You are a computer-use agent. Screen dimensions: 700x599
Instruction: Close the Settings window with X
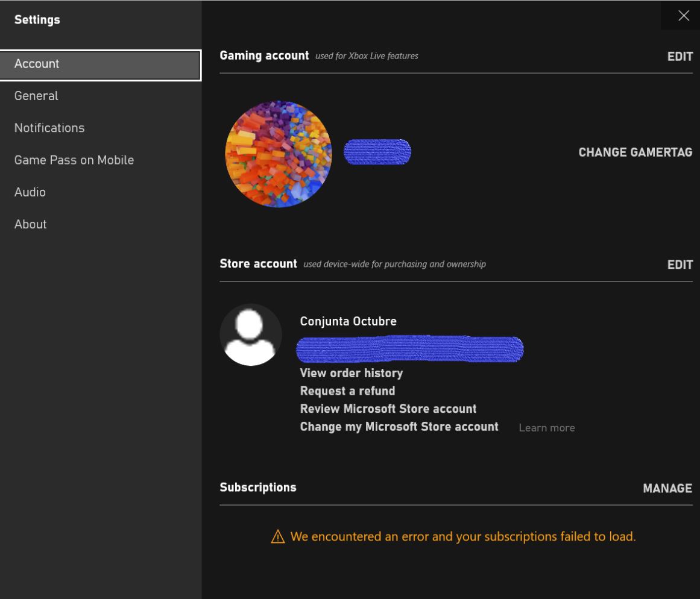pyautogui.click(x=683, y=16)
